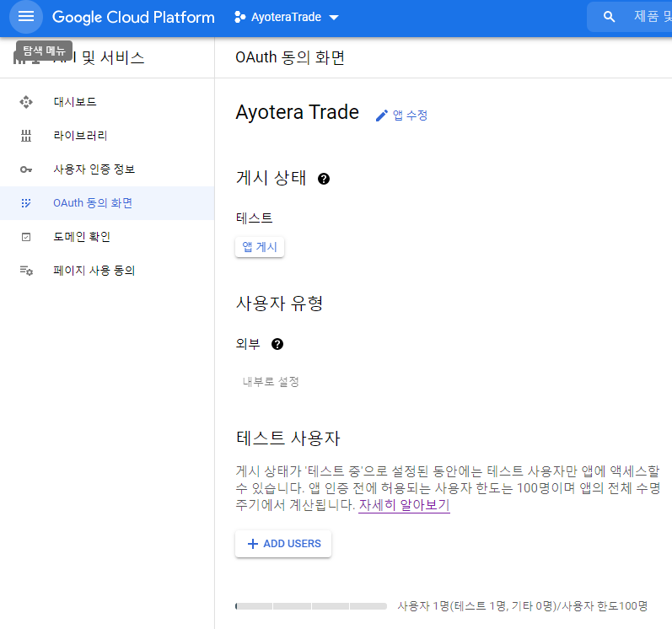
Task: Click the Ayotera Trade app title
Action: 297,112
